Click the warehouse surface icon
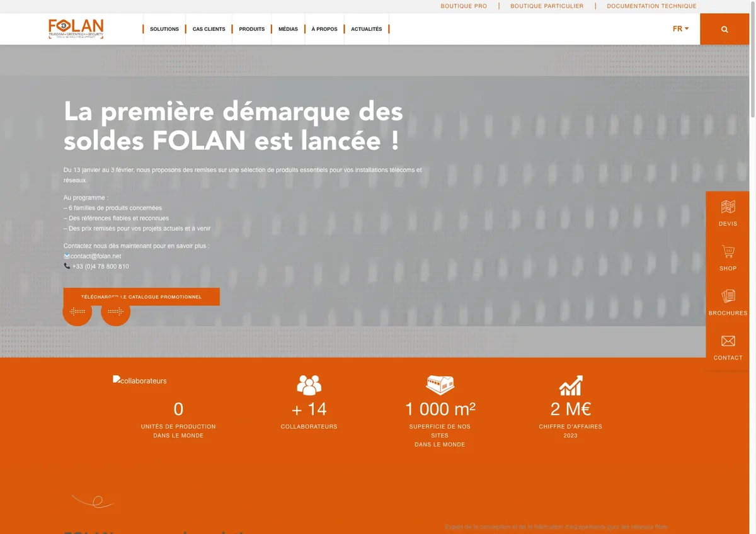Screen dimensions: 756x534 [440, 385]
